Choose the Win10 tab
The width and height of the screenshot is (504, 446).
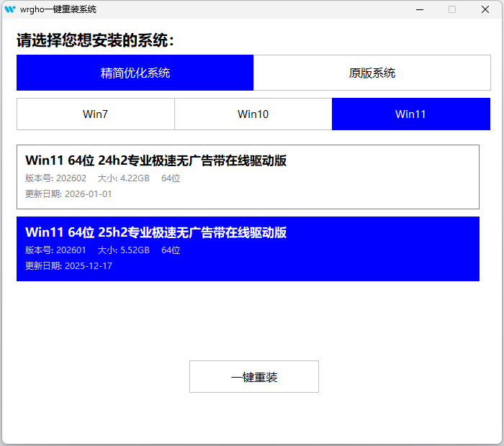tap(253, 114)
